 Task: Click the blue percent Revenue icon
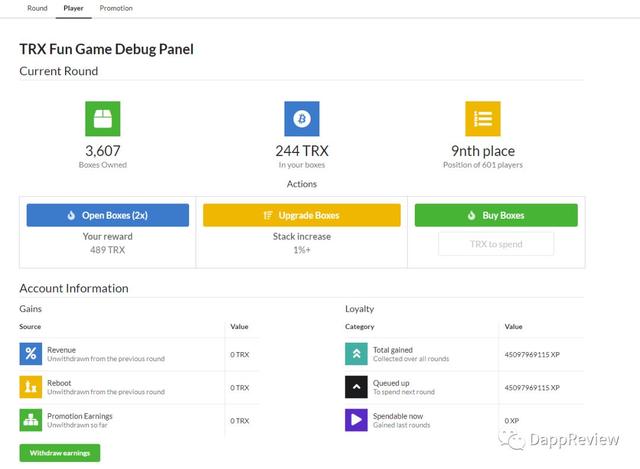[31, 354]
